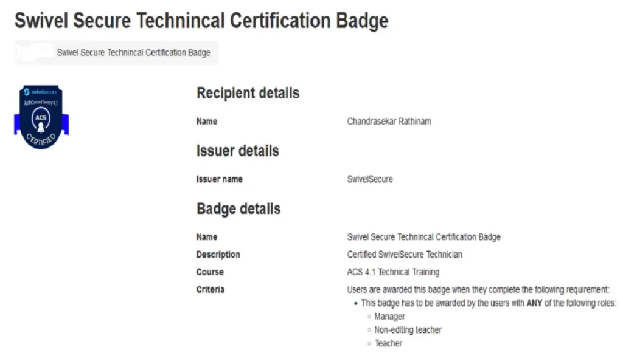Image resolution: width=623 pixels, height=364 pixels.
Task: Select the Recipient details heading
Action: pos(248,93)
